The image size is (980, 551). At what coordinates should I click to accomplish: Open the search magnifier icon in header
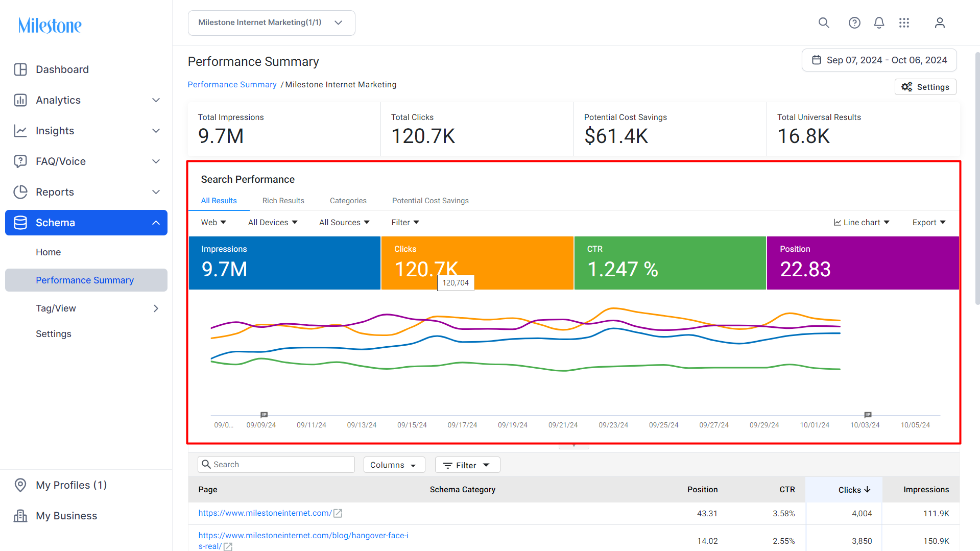coord(824,23)
